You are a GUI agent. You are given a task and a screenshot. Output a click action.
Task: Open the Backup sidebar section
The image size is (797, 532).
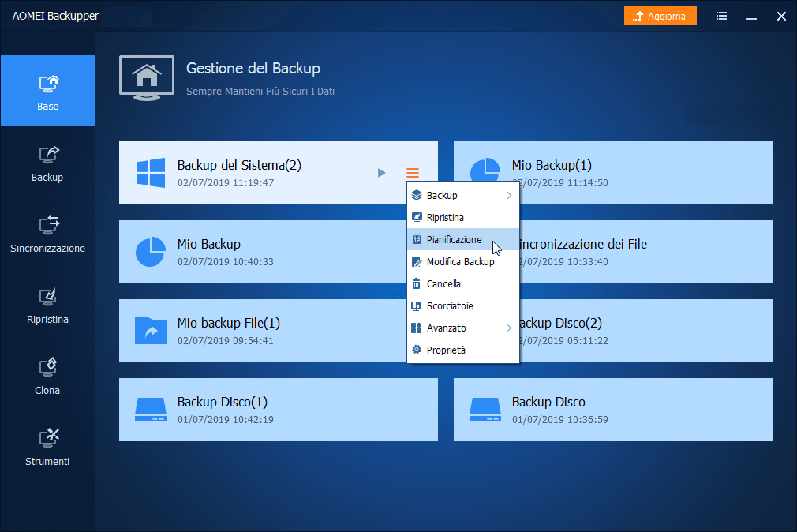[47, 163]
